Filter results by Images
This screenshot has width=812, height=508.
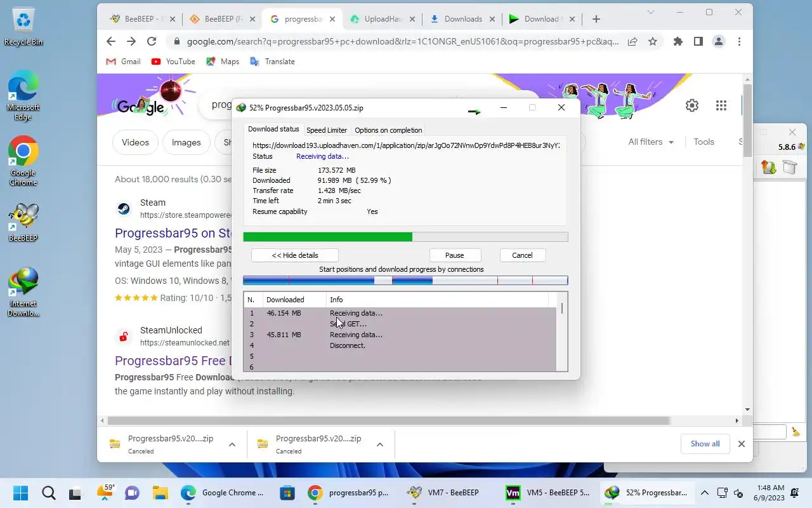point(186,142)
